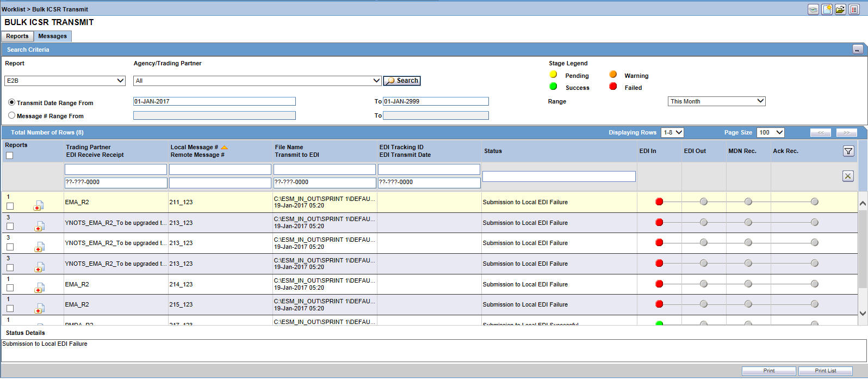The width and height of the screenshot is (868, 379).
Task: Check the select-all Reports header checkbox
Action: (x=9, y=156)
